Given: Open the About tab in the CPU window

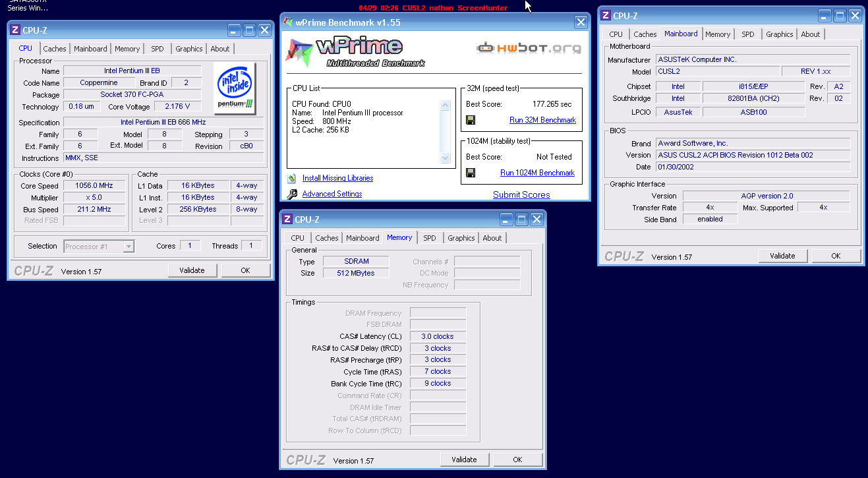Looking at the screenshot, I should 220,49.
